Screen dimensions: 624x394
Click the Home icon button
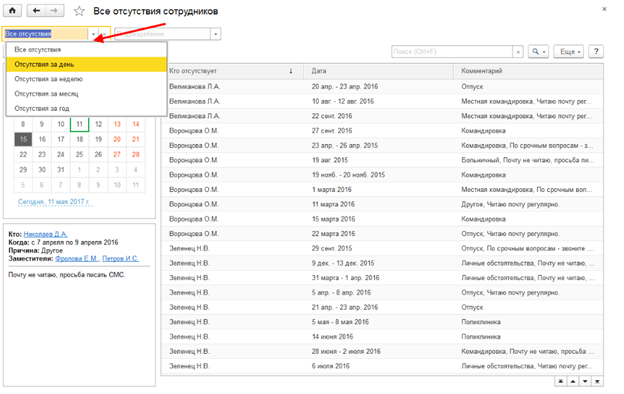coord(12,11)
